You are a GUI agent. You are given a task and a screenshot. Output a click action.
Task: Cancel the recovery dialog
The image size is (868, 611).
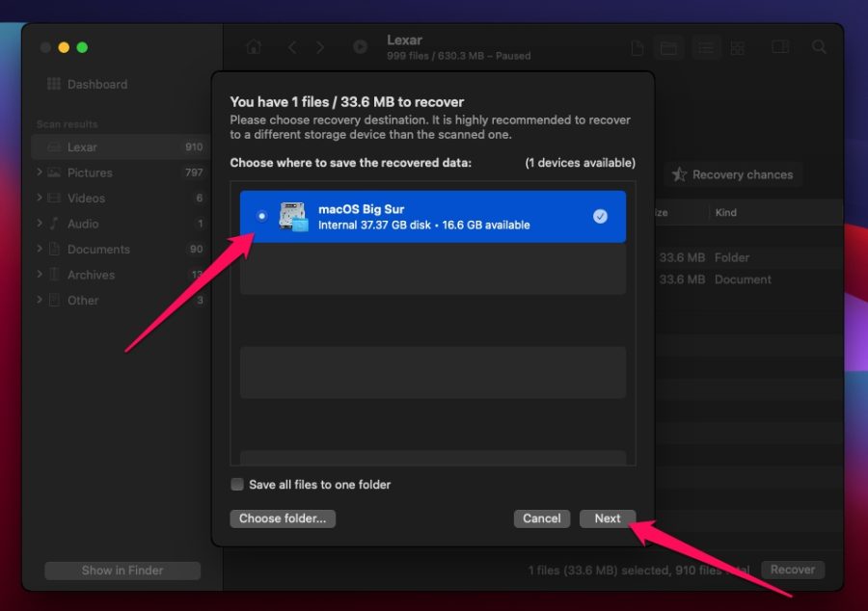541,518
